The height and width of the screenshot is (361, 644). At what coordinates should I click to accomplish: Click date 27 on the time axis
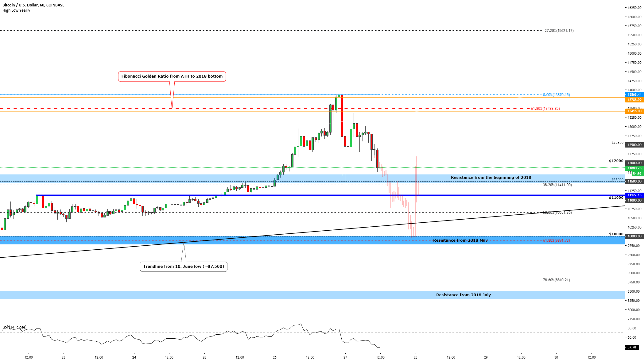(345, 357)
